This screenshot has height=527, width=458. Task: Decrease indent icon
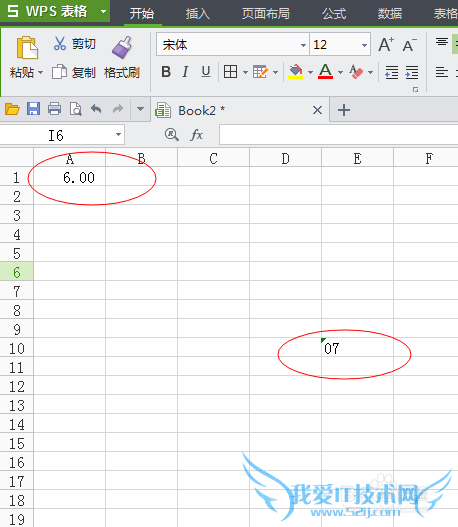391,72
